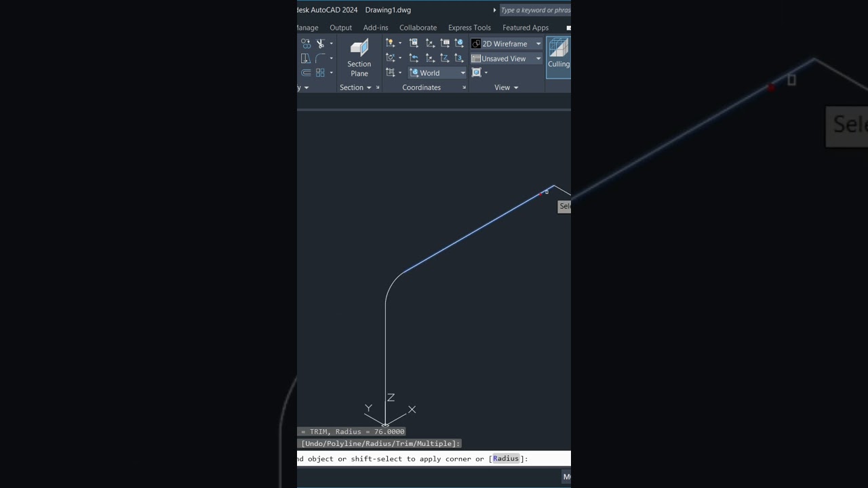Click the Offset Edge tool icon
868x488 pixels.
306,73
